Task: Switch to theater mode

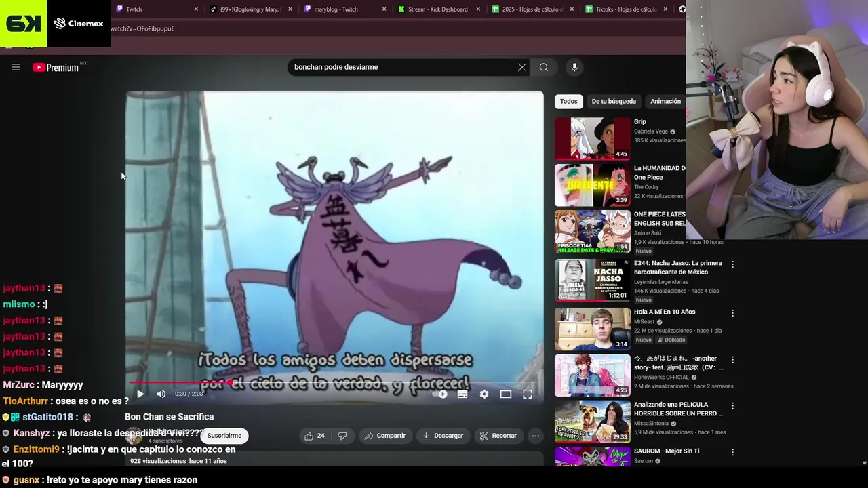Action: [506, 394]
